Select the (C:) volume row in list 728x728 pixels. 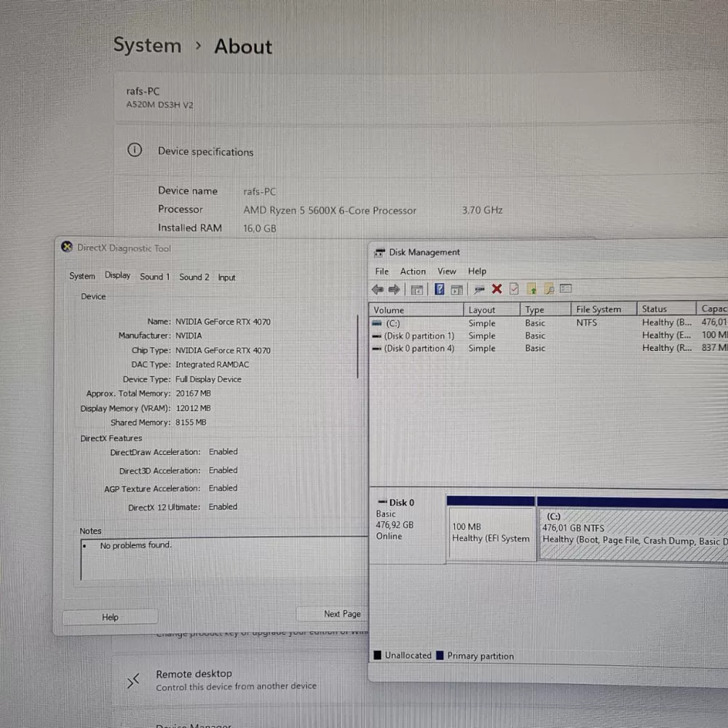coord(393,323)
